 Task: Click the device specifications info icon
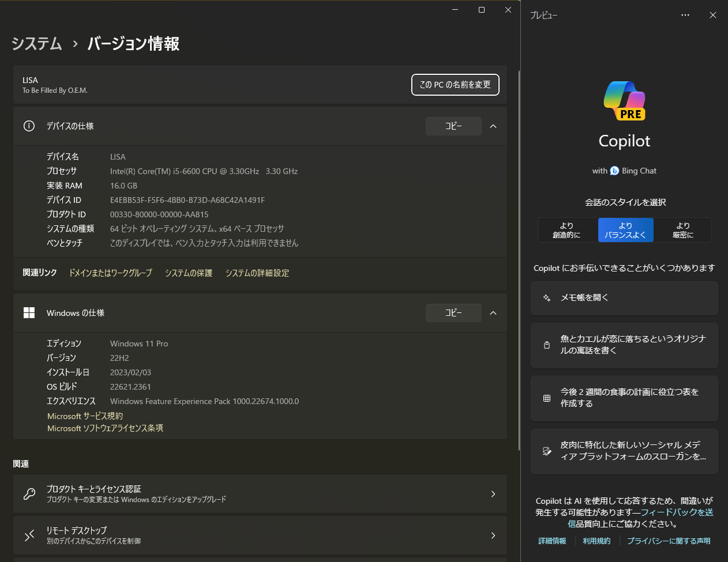click(29, 126)
